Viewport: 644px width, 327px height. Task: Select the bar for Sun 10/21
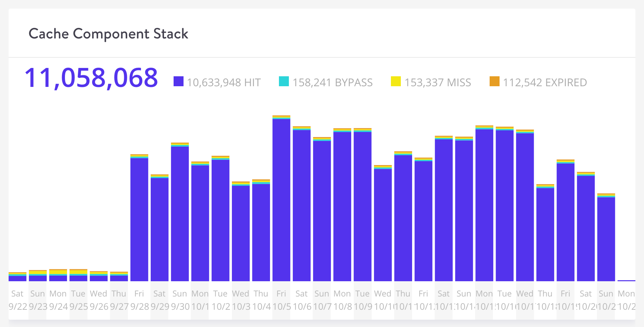tap(606, 239)
